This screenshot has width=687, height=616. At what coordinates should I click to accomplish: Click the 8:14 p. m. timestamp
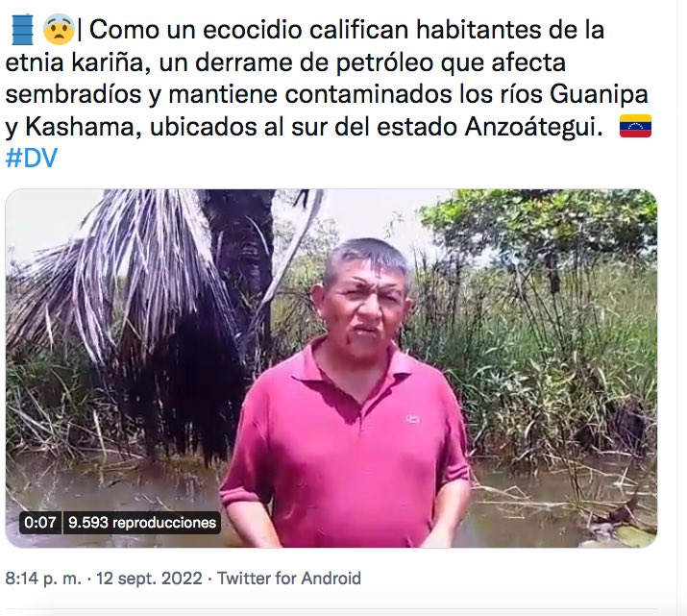click(43, 579)
